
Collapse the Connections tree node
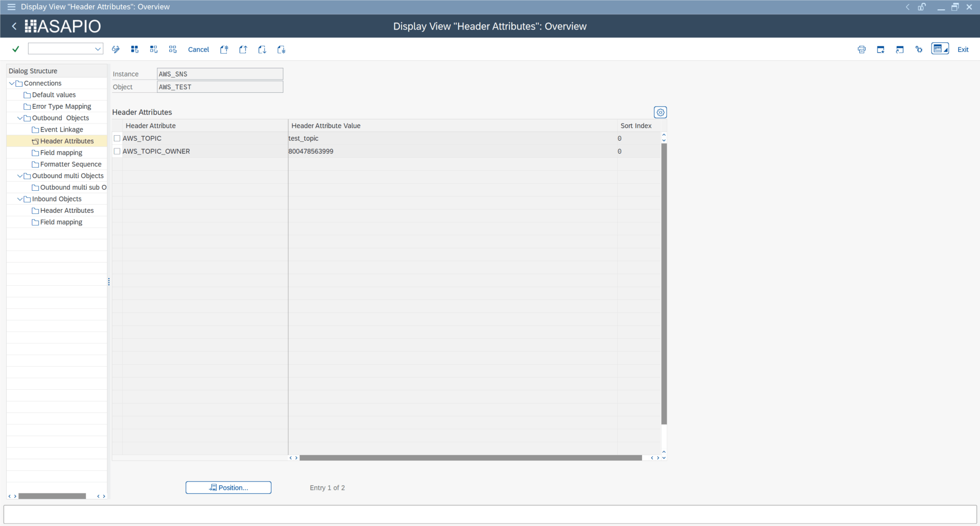click(x=12, y=83)
